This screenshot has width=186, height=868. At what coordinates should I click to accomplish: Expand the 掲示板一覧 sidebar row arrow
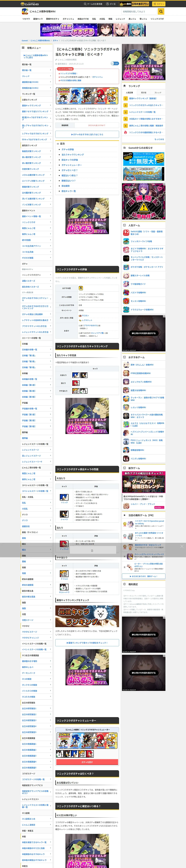point(51,70)
